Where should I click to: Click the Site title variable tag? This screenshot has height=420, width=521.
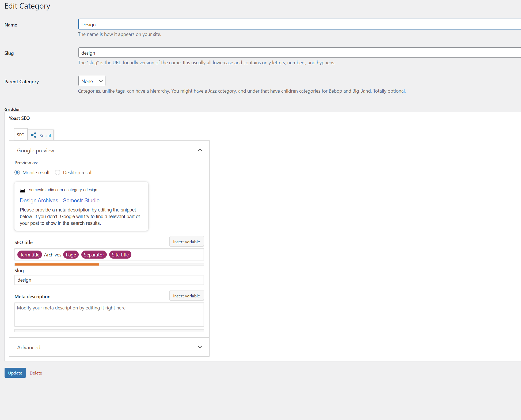pos(120,255)
